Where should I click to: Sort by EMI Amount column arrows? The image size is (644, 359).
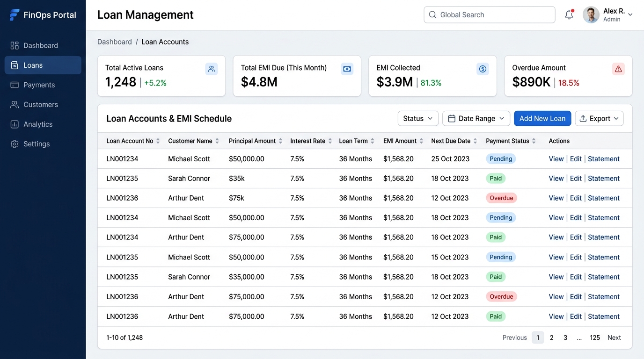pyautogui.click(x=421, y=141)
